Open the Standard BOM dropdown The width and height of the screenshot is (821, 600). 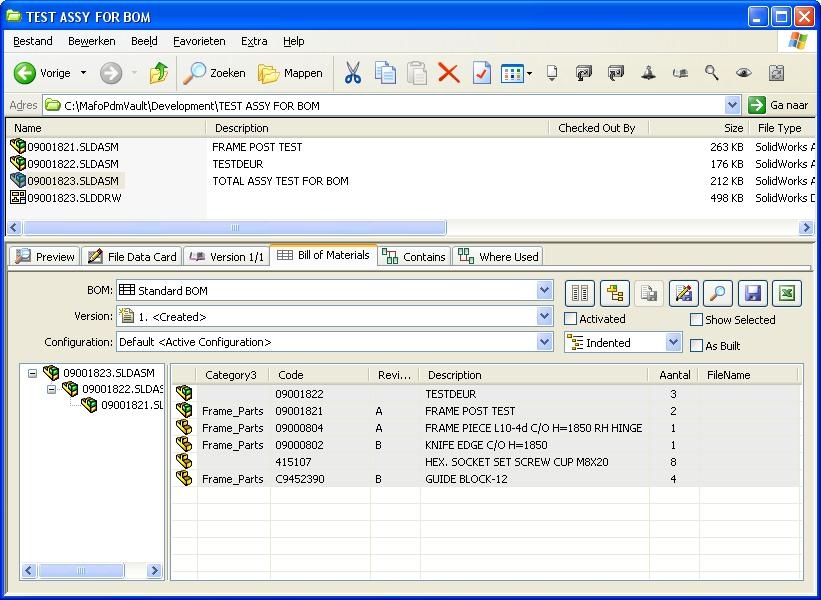coord(544,291)
